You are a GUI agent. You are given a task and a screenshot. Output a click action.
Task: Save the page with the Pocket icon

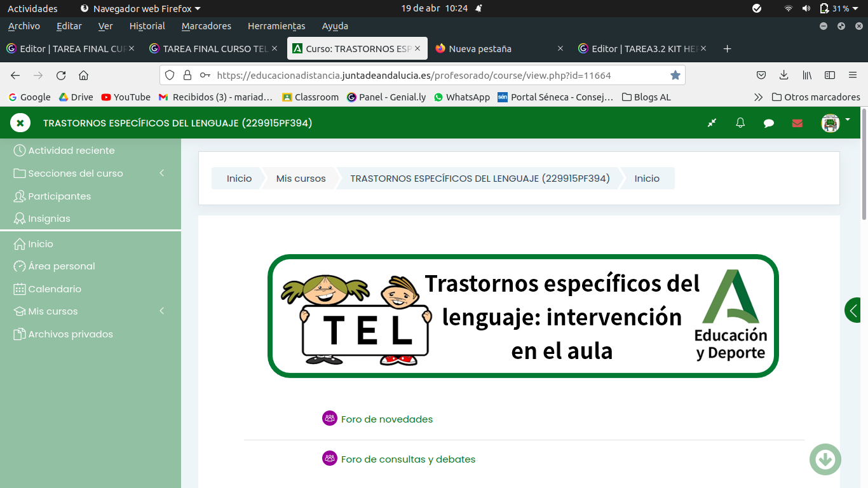click(x=761, y=74)
